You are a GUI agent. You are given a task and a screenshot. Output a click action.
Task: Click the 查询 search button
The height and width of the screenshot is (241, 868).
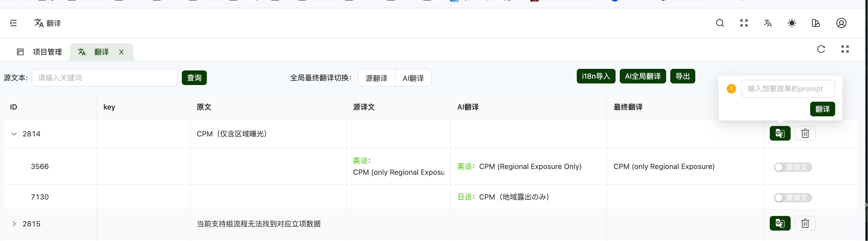194,78
